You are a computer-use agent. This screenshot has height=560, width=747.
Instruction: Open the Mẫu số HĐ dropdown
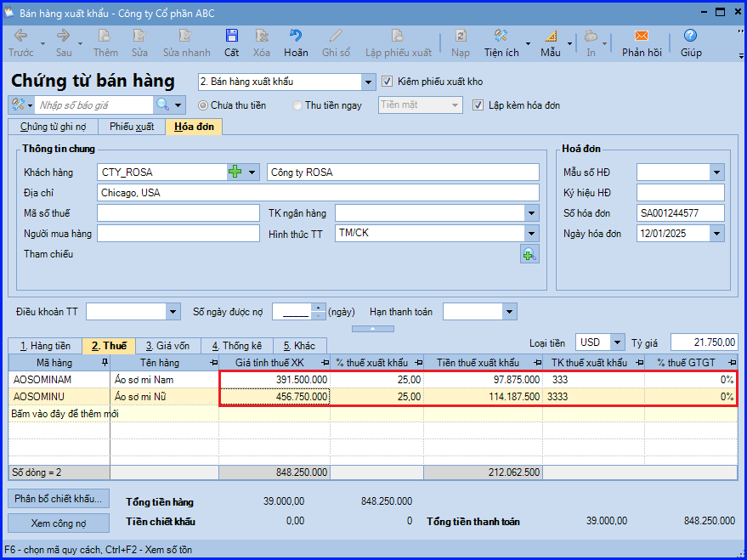[716, 172]
